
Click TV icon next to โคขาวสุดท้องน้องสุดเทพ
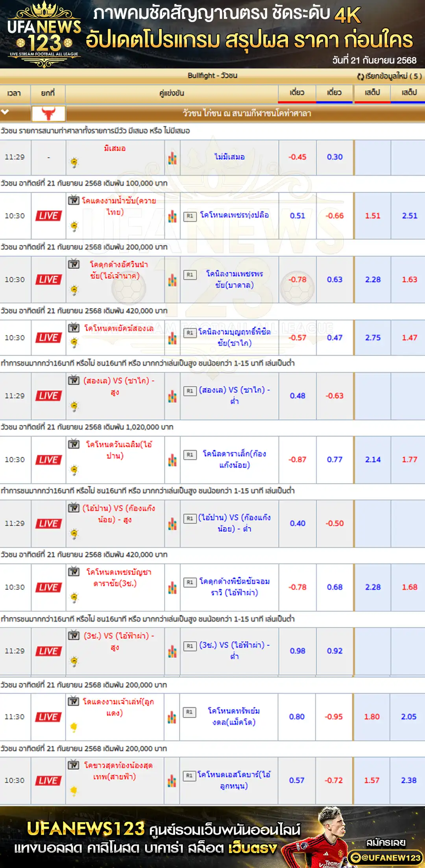pos(74,765)
